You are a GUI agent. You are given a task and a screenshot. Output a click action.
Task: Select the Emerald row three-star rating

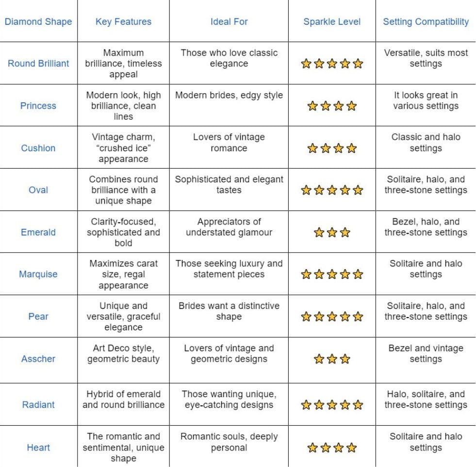(332, 233)
